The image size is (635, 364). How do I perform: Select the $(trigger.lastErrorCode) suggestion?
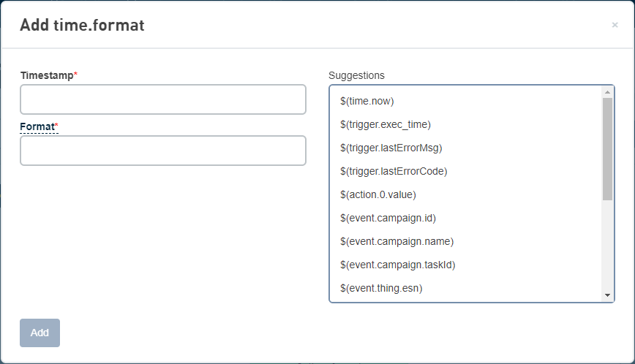pyautogui.click(x=394, y=171)
